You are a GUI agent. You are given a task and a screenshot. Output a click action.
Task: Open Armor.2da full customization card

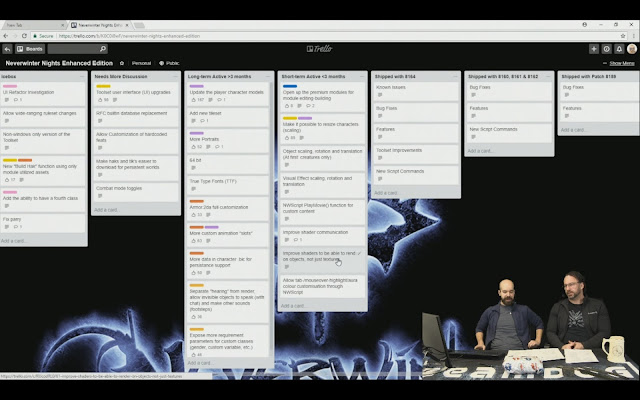[x=229, y=208]
